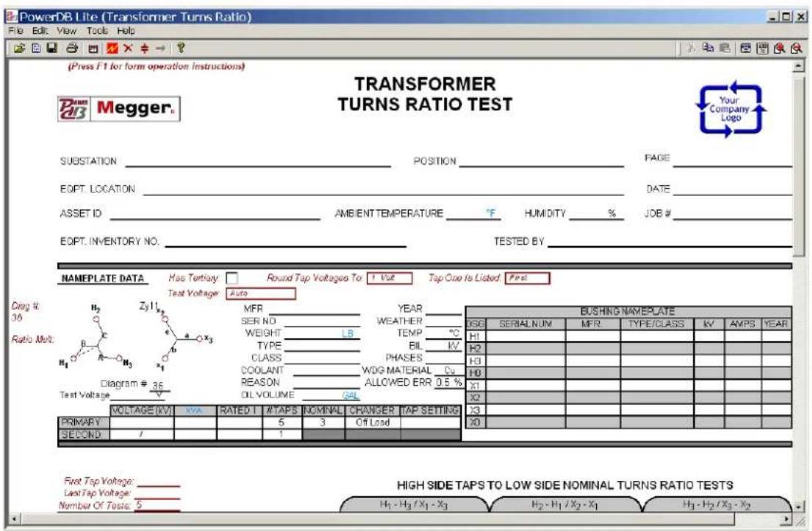Click the EQPT. INVENTORY NO. field
The image size is (812, 531).
pos(286,242)
